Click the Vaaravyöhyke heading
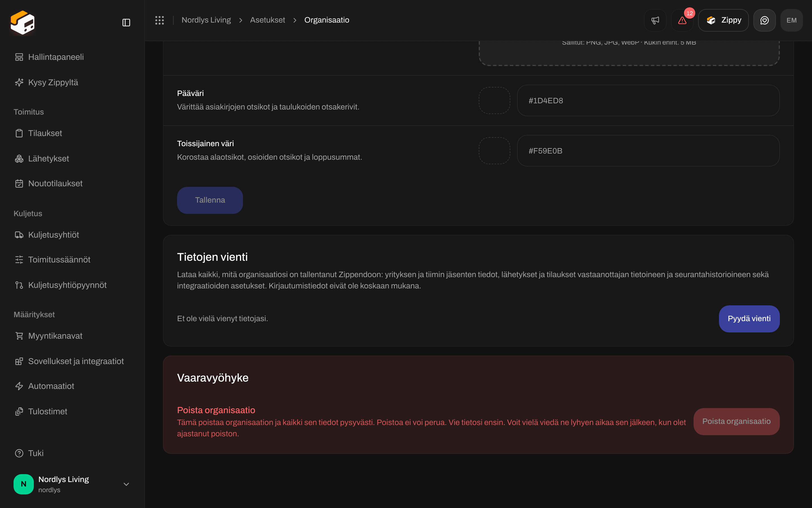Image resolution: width=812 pixels, height=508 pixels. pyautogui.click(x=213, y=378)
